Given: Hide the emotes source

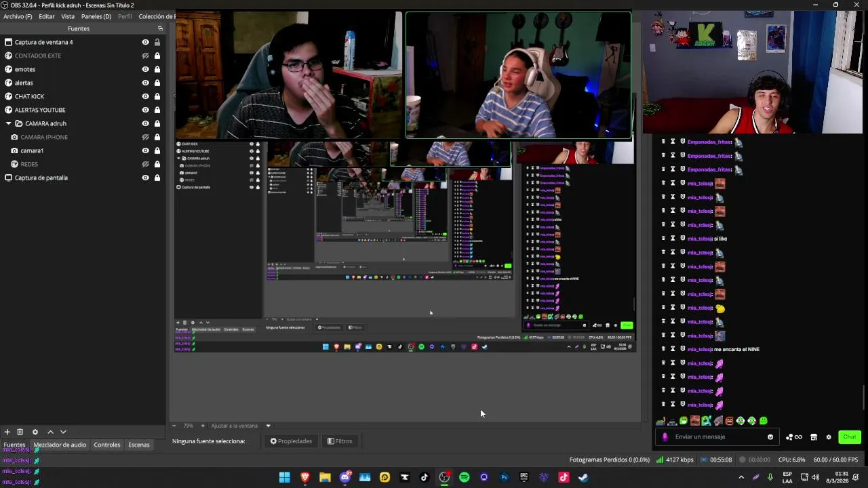Looking at the screenshot, I should tap(145, 69).
